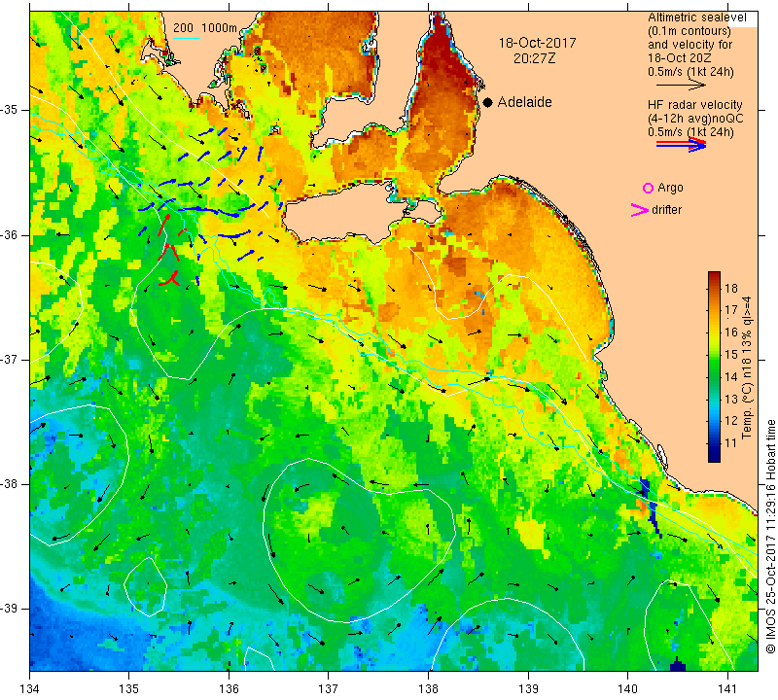Image resolution: width=778 pixels, height=700 pixels.
Task: Click the '18-Oct-2017' date label
Action: pyautogui.click(x=537, y=43)
